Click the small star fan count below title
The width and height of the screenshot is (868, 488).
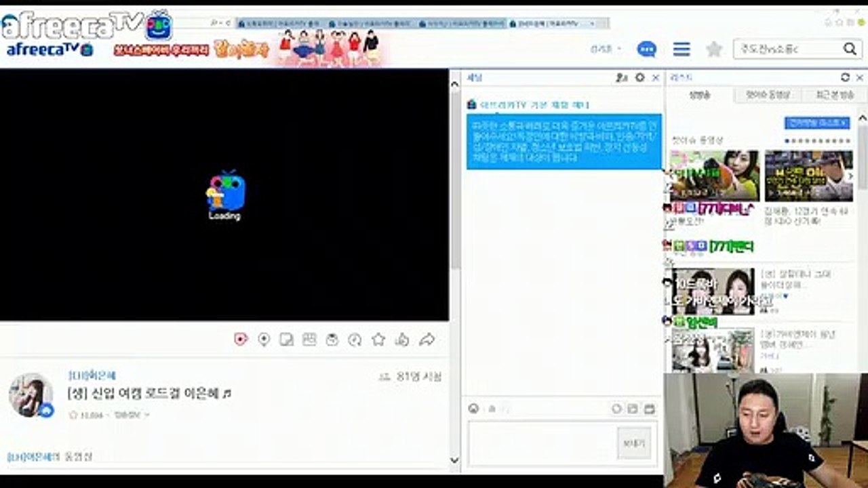coord(86,415)
